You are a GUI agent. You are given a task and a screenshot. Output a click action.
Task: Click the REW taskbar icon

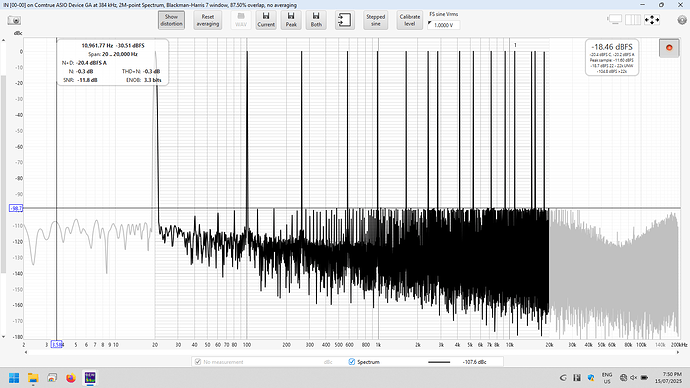(x=90, y=378)
